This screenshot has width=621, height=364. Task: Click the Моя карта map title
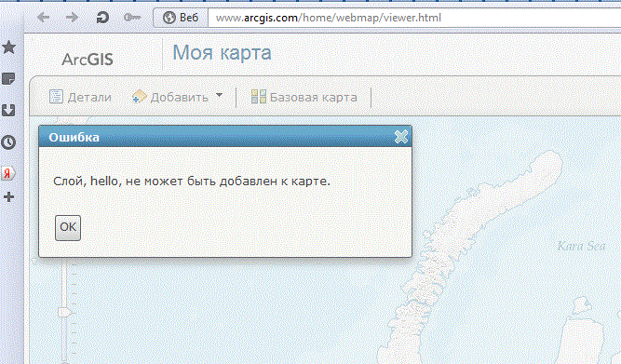(x=223, y=53)
